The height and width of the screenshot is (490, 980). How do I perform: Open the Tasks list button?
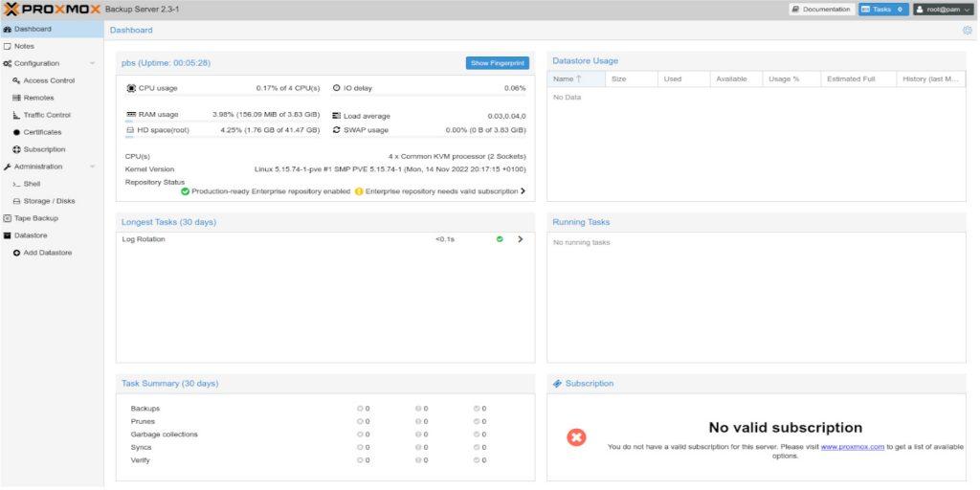pos(882,10)
